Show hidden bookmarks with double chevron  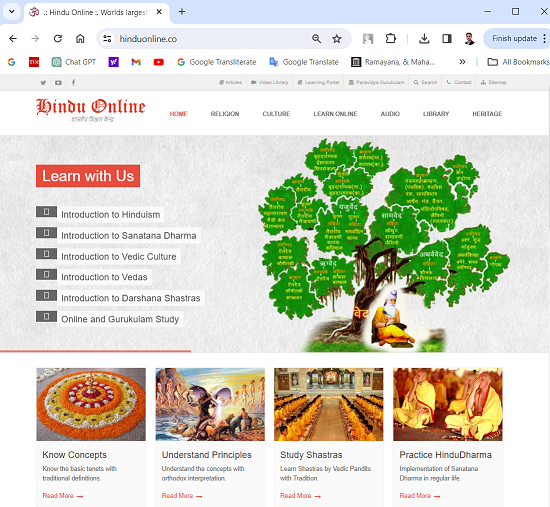(x=462, y=62)
